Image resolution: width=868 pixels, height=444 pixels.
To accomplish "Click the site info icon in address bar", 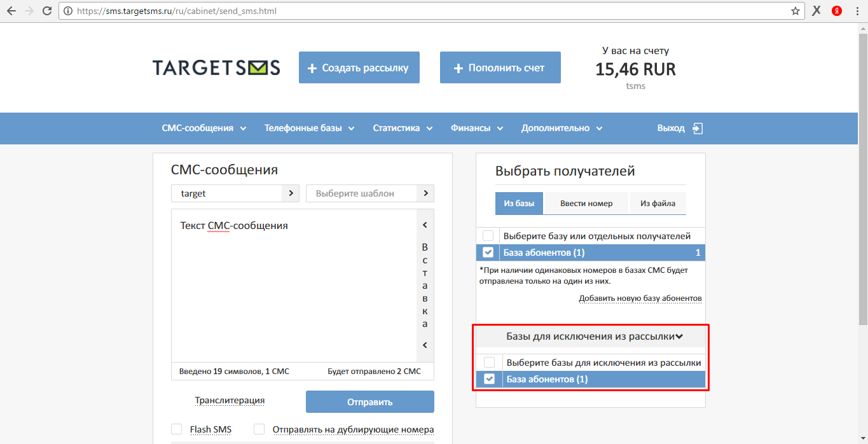I will (67, 11).
